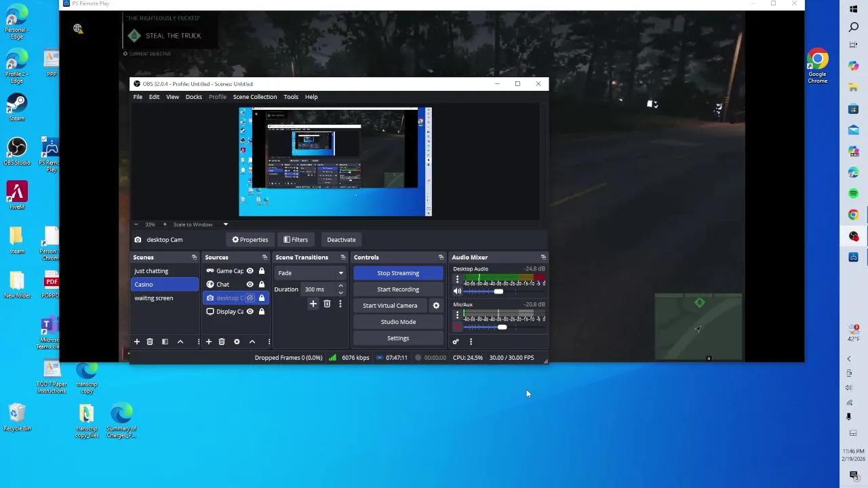
Task: Increase transition duration with up arrow
Action: coord(340,286)
